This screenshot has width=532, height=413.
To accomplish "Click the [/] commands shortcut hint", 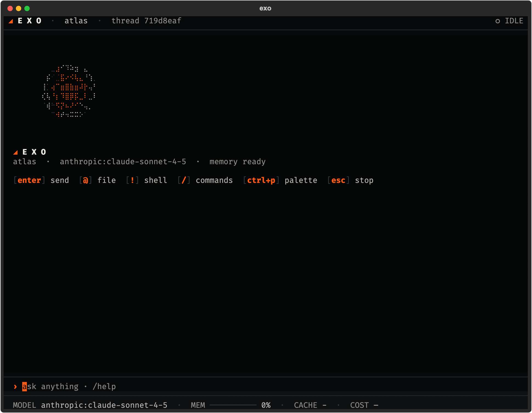I will pos(205,180).
